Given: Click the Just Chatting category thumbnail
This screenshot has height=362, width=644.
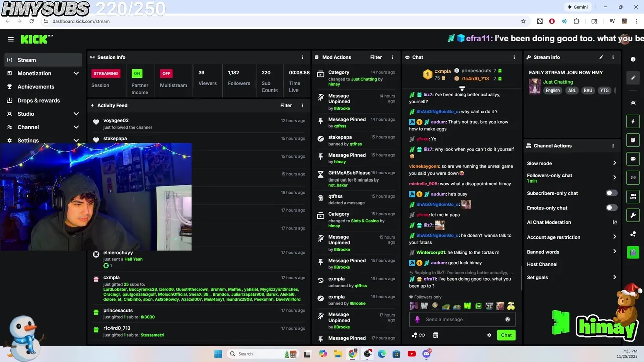Looking at the screenshot, I should click(x=534, y=86).
